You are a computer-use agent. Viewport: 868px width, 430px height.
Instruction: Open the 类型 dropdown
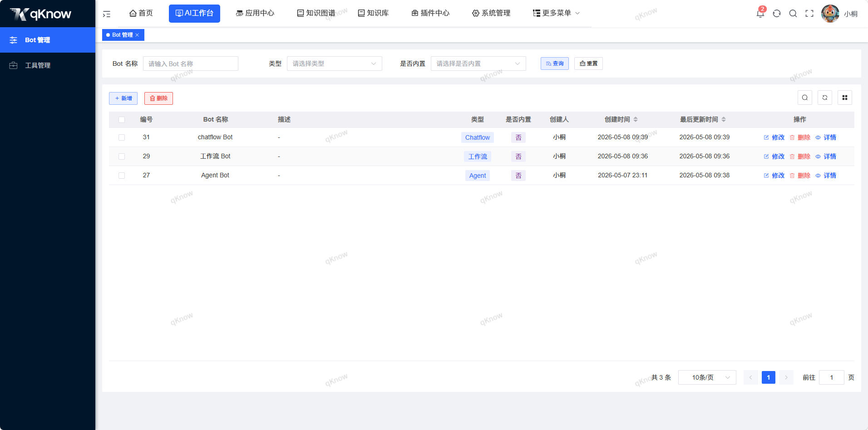pyautogui.click(x=335, y=64)
